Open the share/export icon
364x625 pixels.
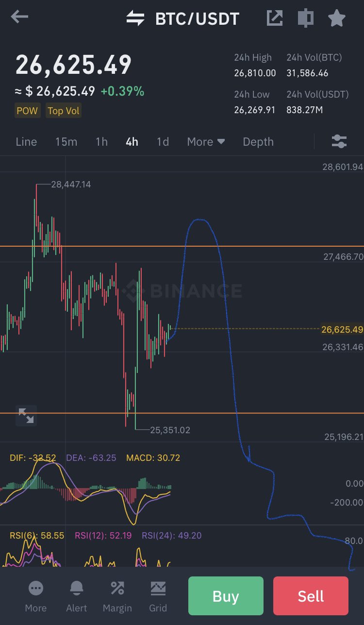pos(275,18)
